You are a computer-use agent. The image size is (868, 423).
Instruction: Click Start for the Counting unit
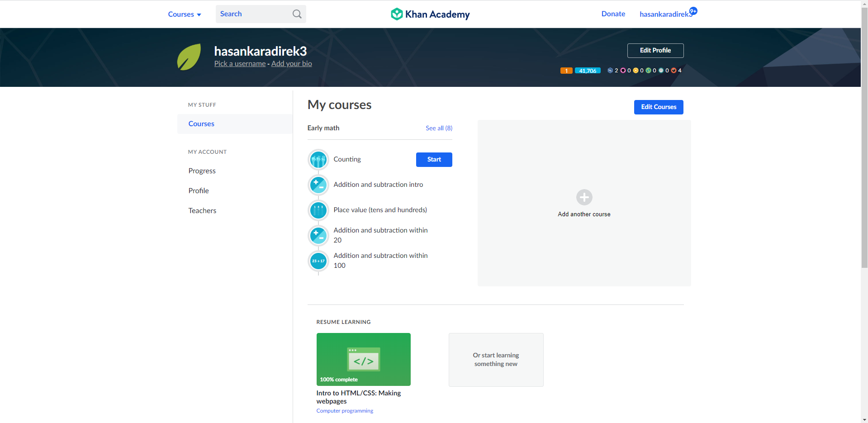(434, 160)
